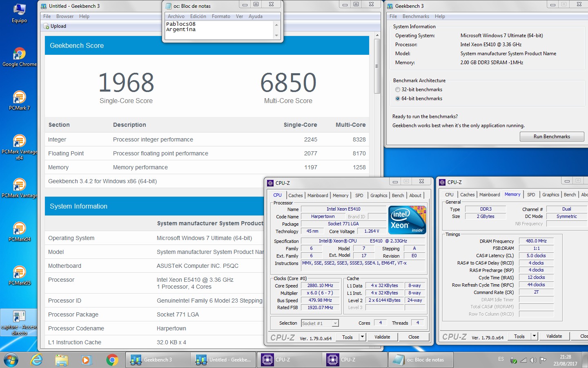Click the Geekbench 3 window title icon
Screen dimensions: 588x368
[x=390, y=6]
